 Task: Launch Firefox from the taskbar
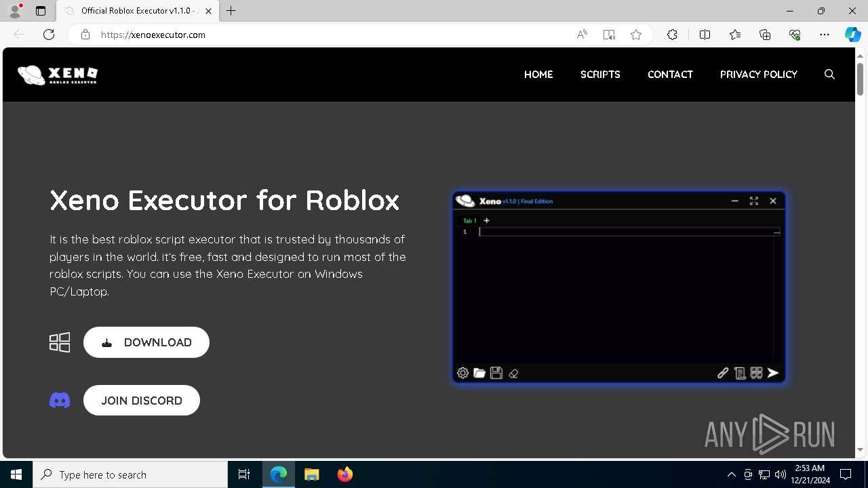pos(345,474)
